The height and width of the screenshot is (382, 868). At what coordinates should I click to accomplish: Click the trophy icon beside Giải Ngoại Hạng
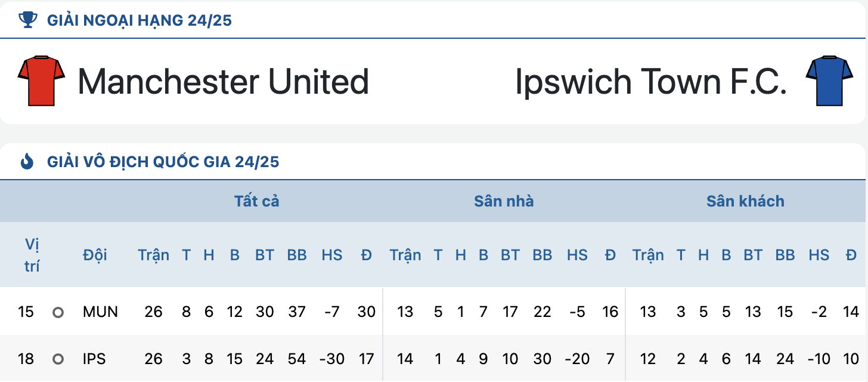pos(27,20)
